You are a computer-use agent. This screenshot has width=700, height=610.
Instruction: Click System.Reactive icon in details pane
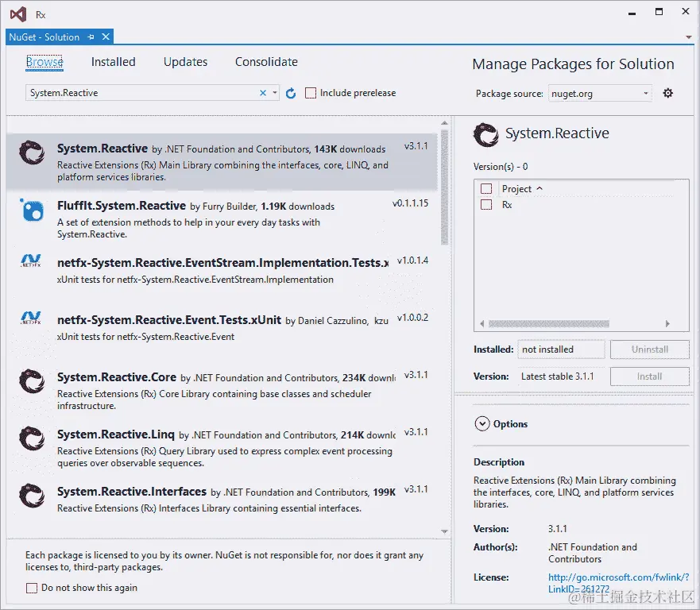[485, 135]
